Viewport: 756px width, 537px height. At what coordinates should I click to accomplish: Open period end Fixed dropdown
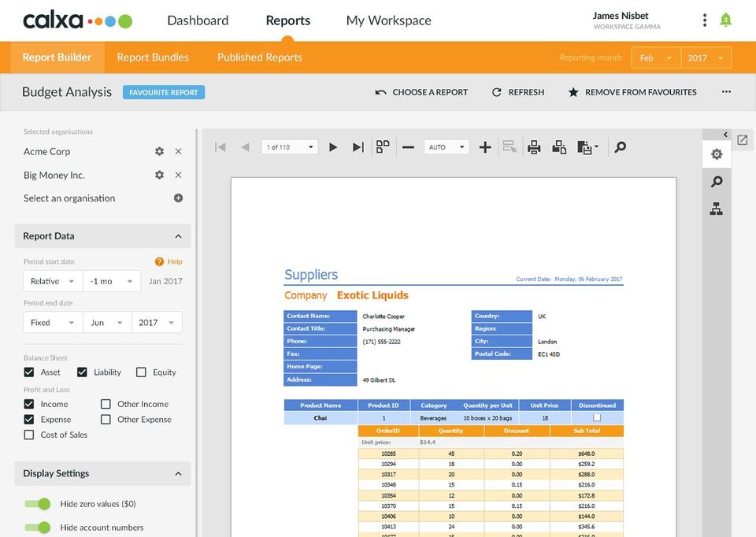53,323
